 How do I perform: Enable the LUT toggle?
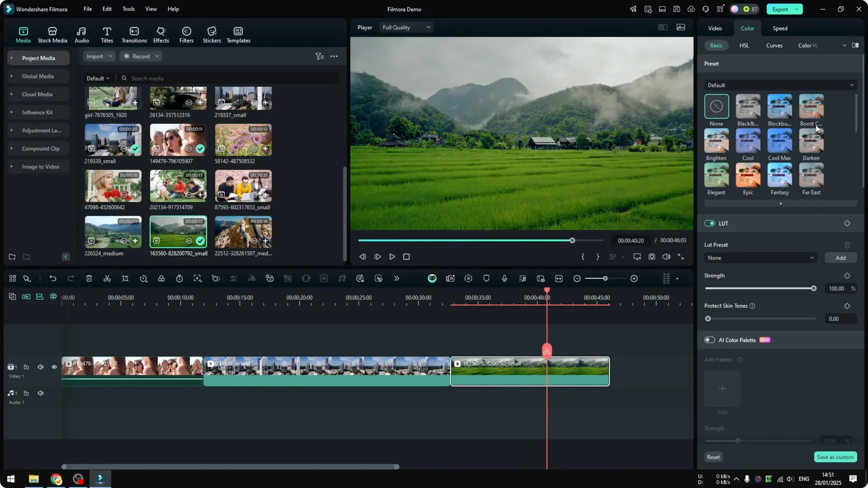click(x=709, y=223)
